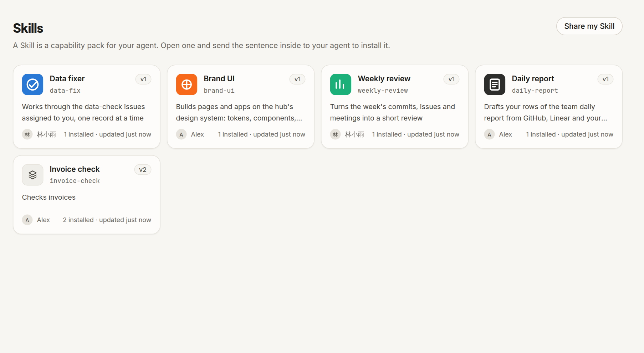This screenshot has height=353, width=644.
Task: Click the Data fixer description starting 'Works through'
Action: coord(83,112)
